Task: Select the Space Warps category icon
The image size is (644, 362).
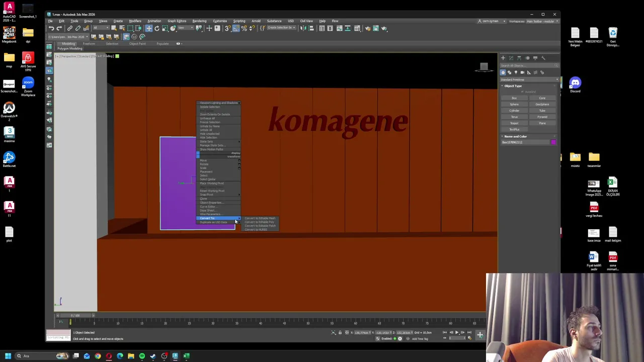Action: click(535, 72)
